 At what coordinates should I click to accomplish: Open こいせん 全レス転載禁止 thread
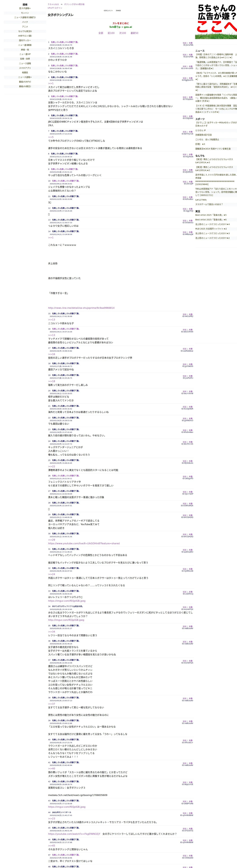tap(207, 139)
